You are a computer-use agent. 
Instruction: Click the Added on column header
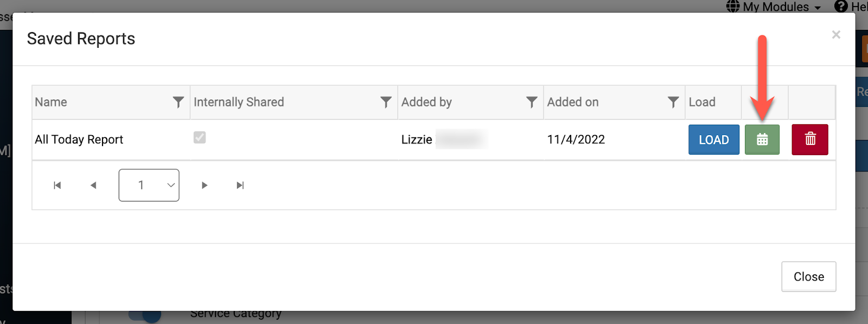(573, 102)
